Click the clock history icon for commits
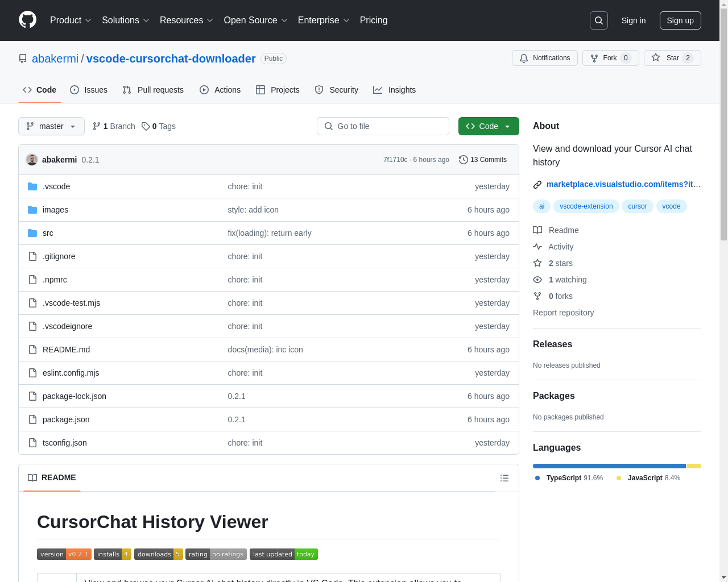The image size is (728, 582). tap(464, 160)
